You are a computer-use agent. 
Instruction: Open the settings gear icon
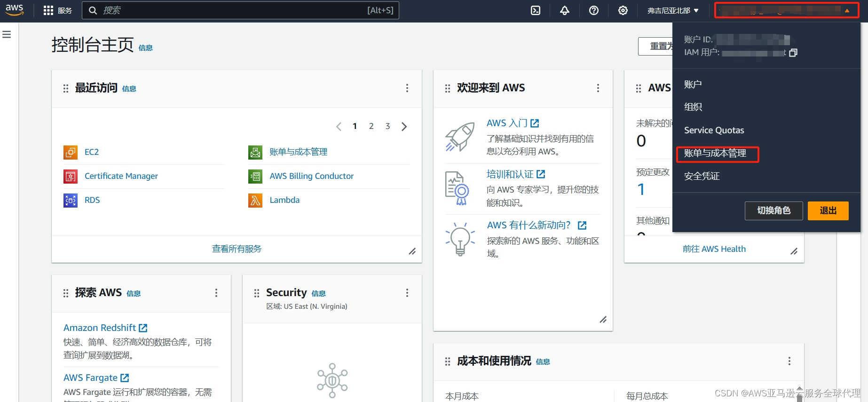[623, 10]
